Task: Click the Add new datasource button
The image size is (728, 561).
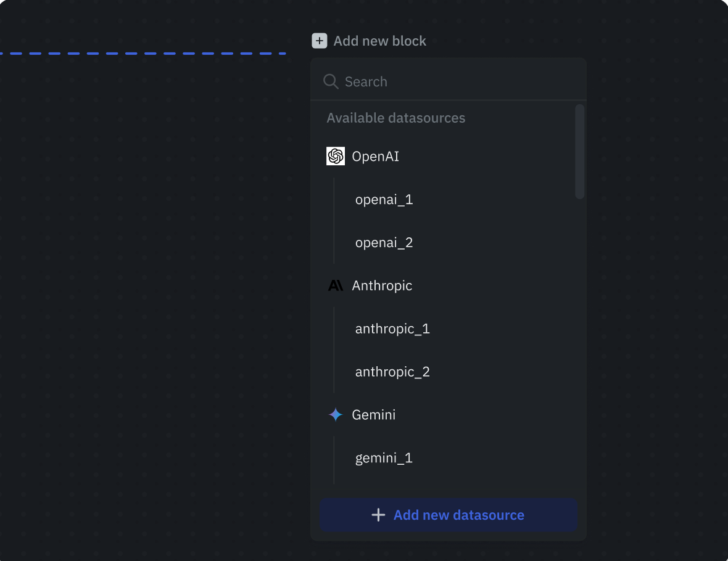Action: coord(448,515)
